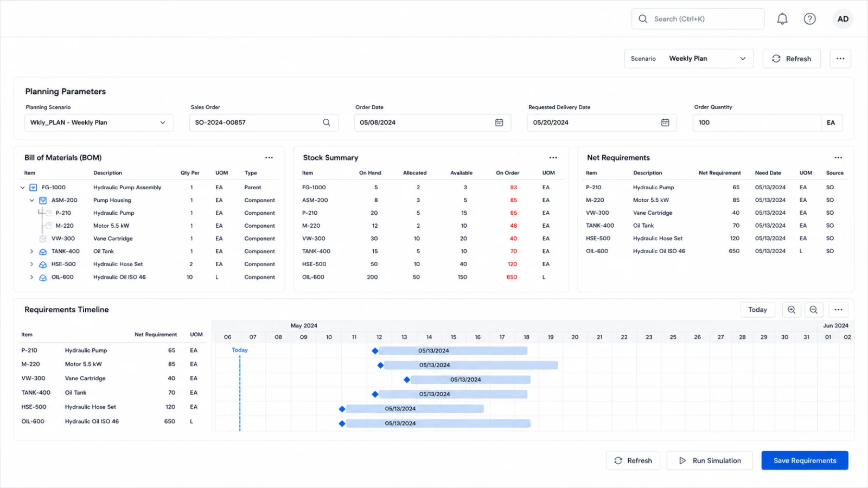Open the Requirements Timeline more options menu

point(838,310)
